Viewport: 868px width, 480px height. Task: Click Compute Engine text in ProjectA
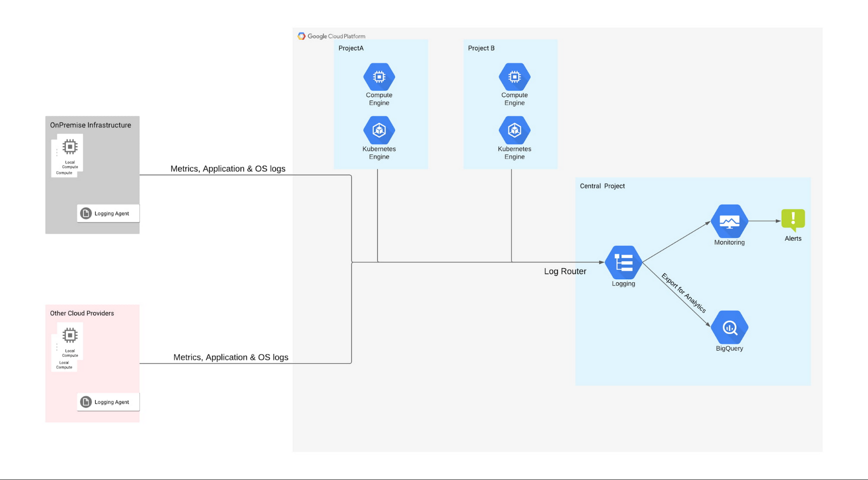pyautogui.click(x=379, y=99)
